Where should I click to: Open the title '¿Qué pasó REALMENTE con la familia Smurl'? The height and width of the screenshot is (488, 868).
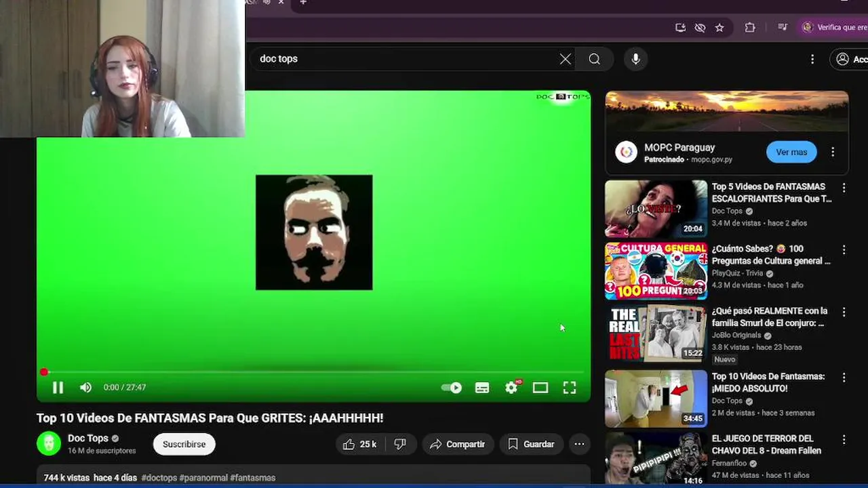click(x=770, y=317)
